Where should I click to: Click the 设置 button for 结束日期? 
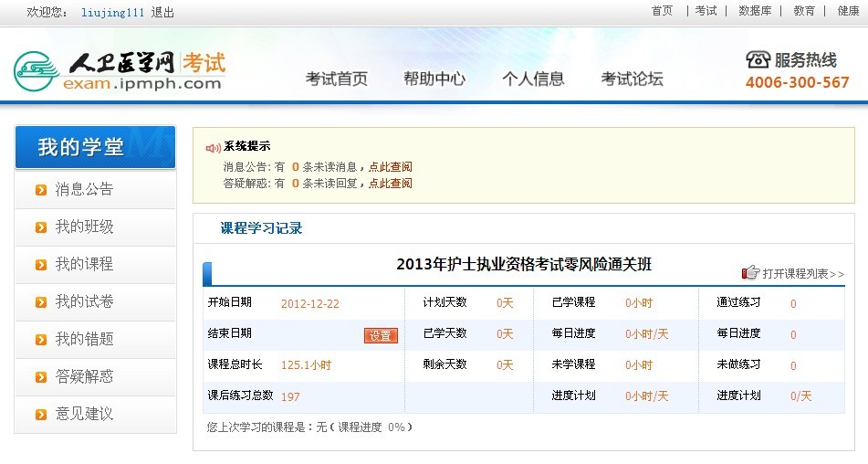point(381,335)
